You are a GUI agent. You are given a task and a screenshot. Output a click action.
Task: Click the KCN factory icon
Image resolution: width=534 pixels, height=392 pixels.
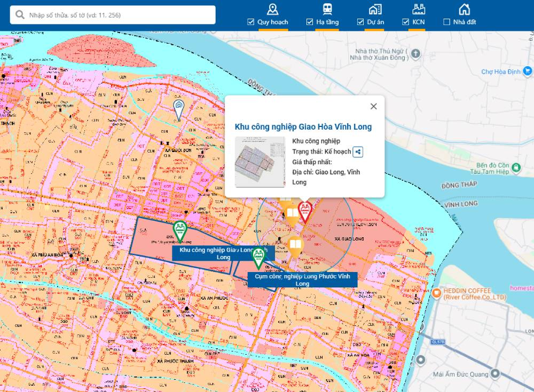[x=419, y=9]
